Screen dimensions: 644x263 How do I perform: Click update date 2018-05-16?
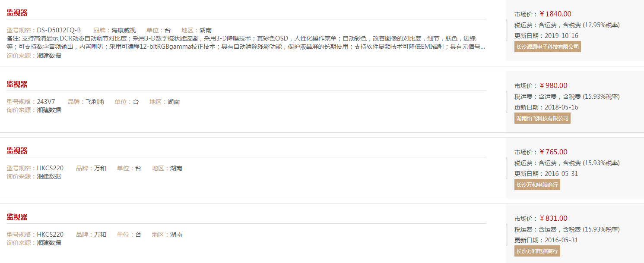click(562, 107)
